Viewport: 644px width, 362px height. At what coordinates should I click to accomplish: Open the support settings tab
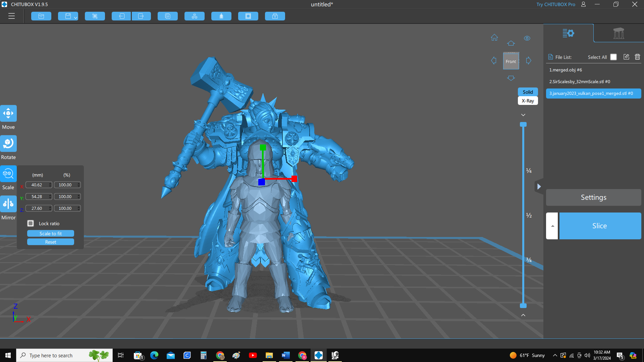(x=619, y=33)
